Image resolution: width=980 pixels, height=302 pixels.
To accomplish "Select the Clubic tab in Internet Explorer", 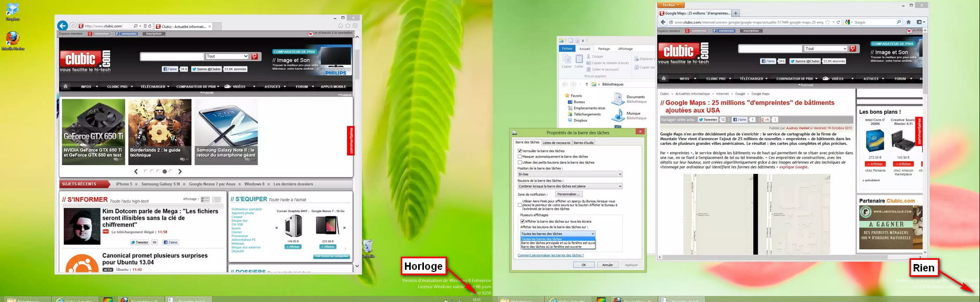I will pyautogui.click(x=183, y=26).
